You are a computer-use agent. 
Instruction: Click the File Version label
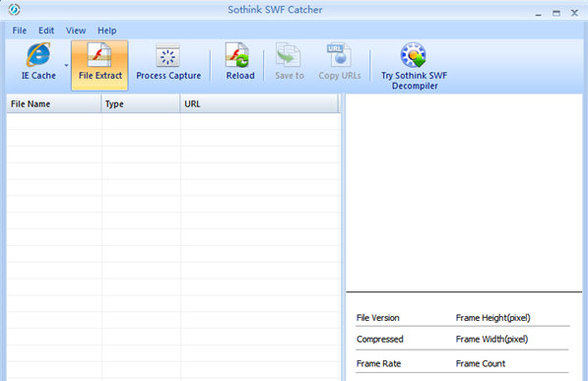point(377,318)
